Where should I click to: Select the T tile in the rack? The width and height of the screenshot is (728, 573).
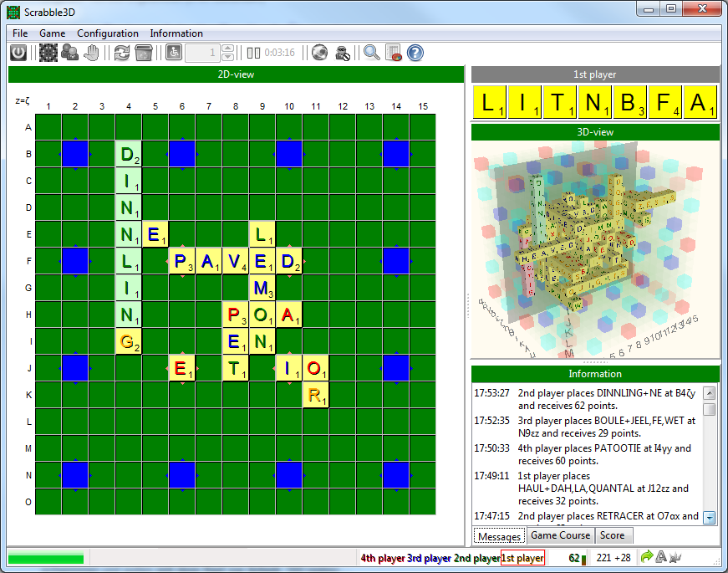560,102
